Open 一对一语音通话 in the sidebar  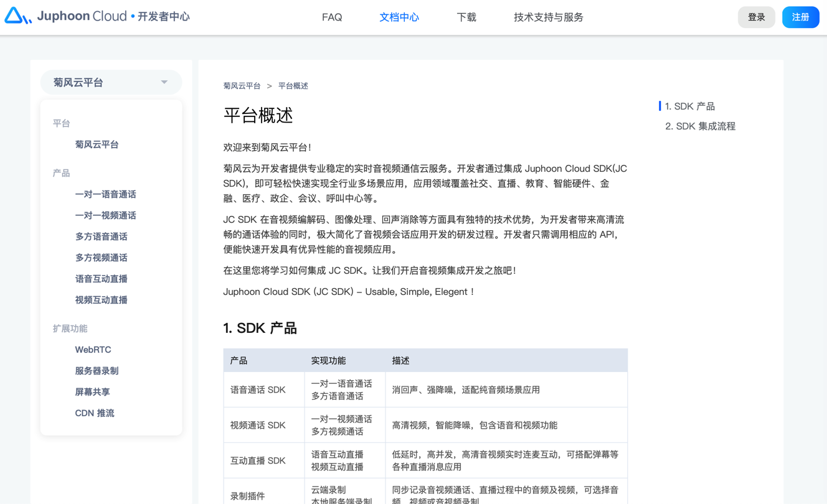(x=106, y=194)
